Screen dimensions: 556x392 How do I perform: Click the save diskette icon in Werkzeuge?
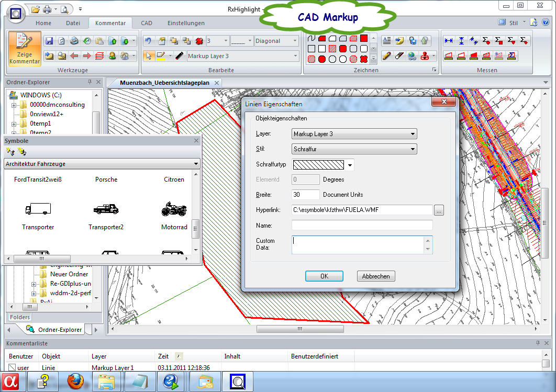49,41
